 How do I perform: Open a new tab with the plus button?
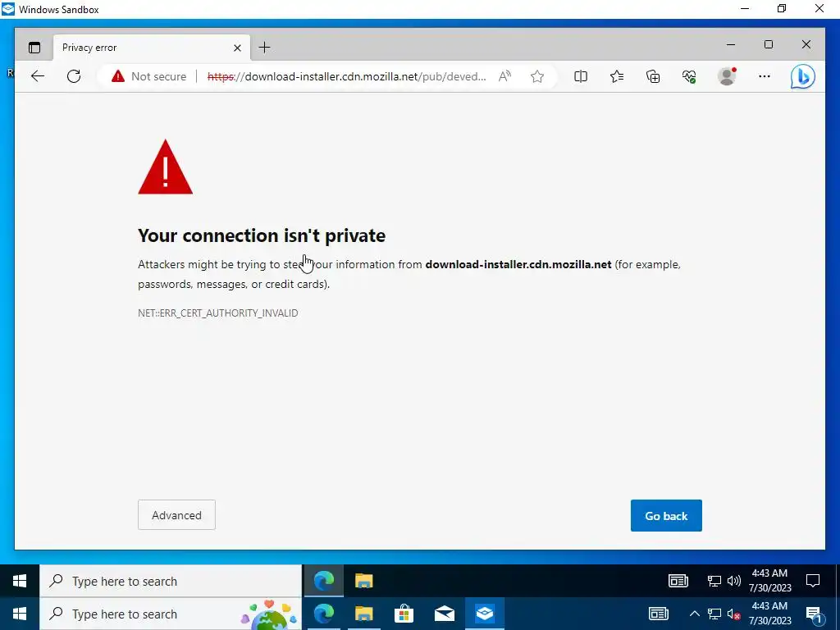point(264,48)
